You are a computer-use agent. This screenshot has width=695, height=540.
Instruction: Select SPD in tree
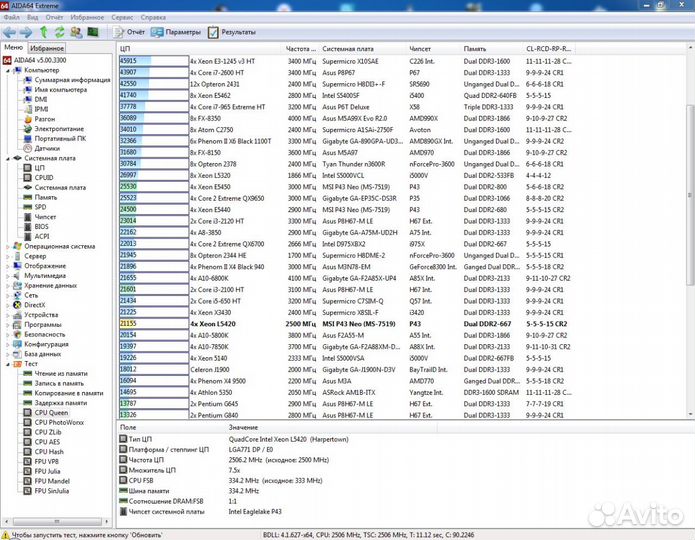click(40, 207)
